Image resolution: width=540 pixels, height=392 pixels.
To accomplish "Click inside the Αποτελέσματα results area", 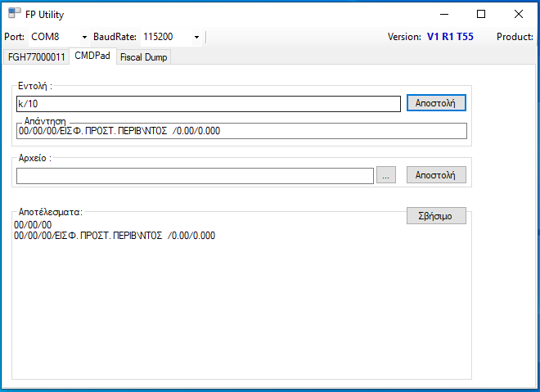I will point(241,311).
